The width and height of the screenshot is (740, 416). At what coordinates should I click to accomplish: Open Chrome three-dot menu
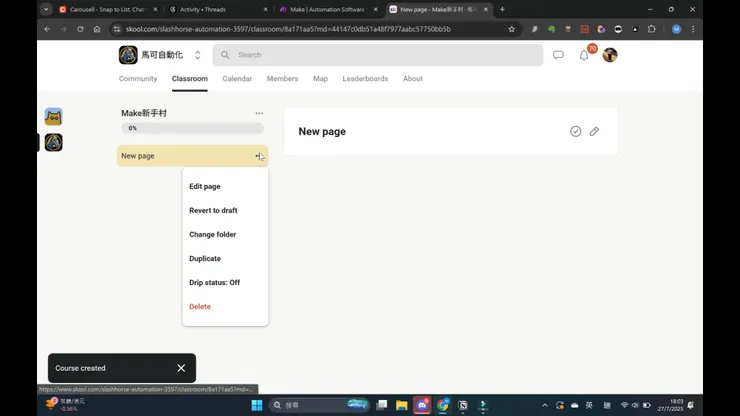[x=693, y=29]
